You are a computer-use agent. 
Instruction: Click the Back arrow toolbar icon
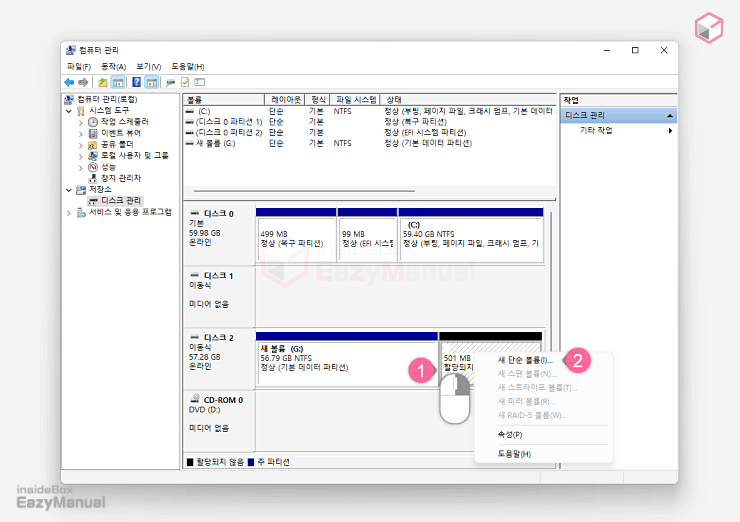(69, 83)
